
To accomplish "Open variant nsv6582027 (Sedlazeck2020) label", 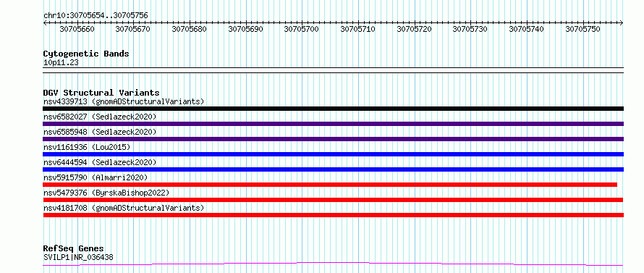I will point(100,117).
